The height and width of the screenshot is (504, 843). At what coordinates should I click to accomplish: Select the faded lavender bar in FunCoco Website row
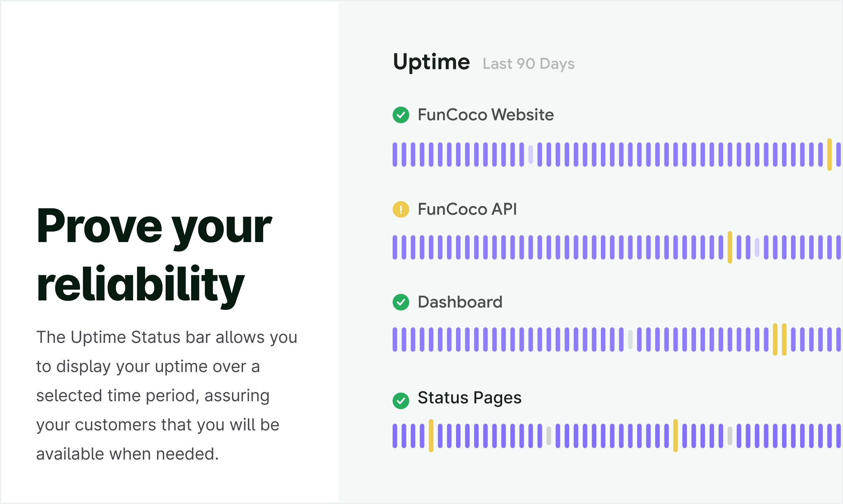(531, 155)
